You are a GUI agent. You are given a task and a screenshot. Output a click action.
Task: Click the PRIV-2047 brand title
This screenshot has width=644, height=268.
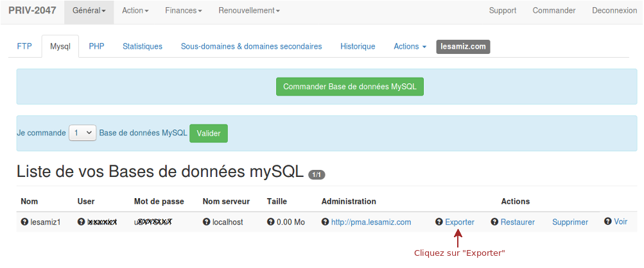pos(33,11)
